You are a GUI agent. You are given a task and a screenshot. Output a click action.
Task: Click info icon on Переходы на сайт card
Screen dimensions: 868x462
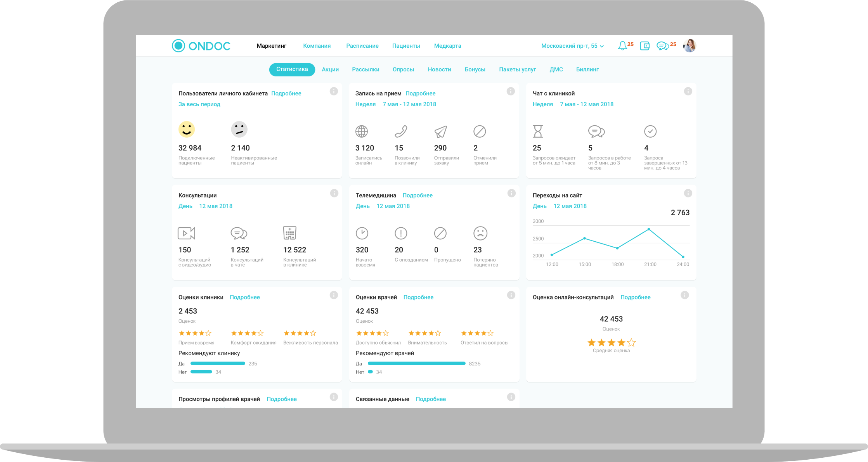point(688,193)
